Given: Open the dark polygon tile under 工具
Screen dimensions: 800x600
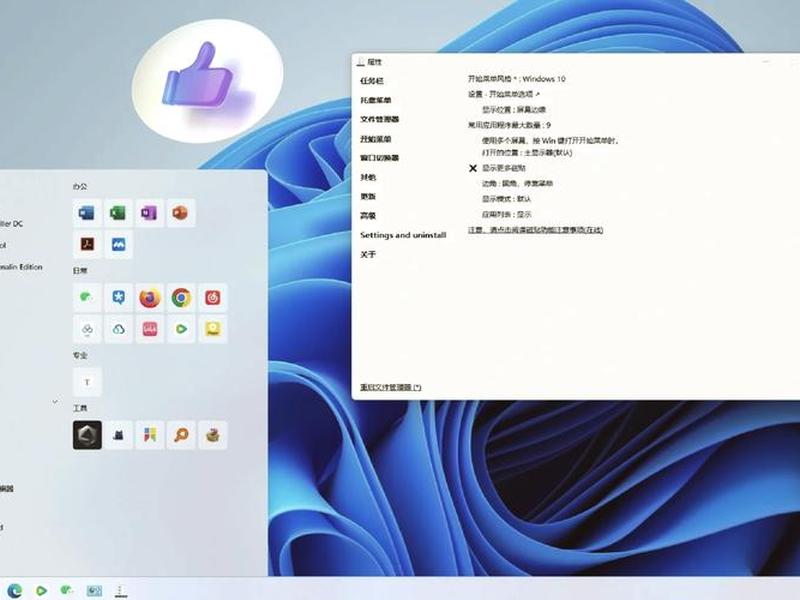Looking at the screenshot, I should point(87,435).
